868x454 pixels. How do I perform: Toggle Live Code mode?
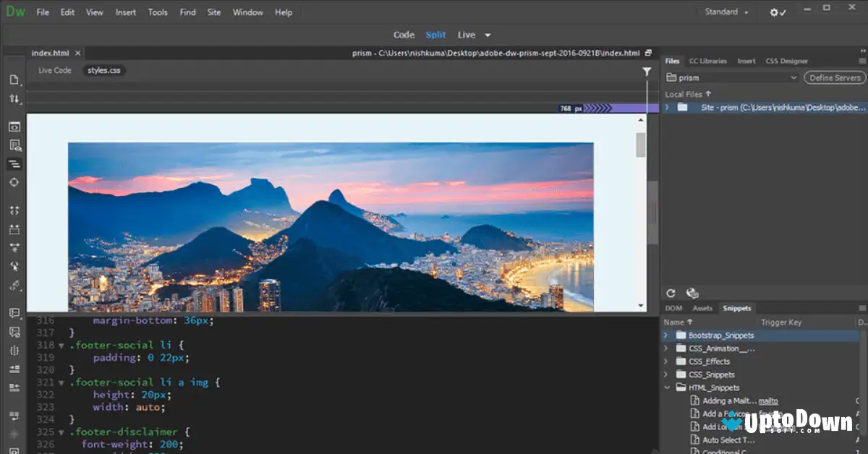[54, 70]
